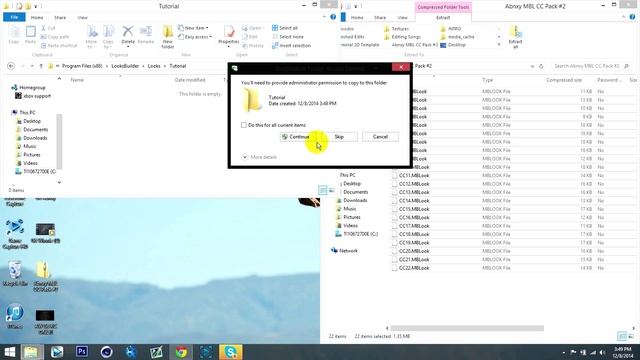Click the Up arrow in Tutorial address bar

(x=41, y=66)
